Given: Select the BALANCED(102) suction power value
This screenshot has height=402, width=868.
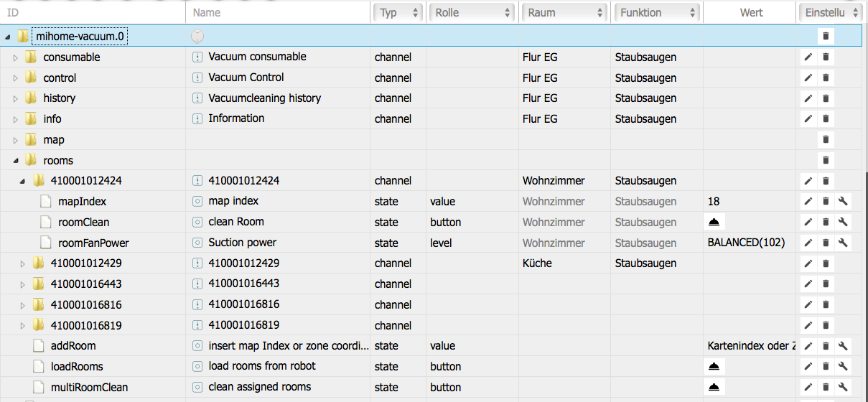Looking at the screenshot, I should click(x=746, y=243).
